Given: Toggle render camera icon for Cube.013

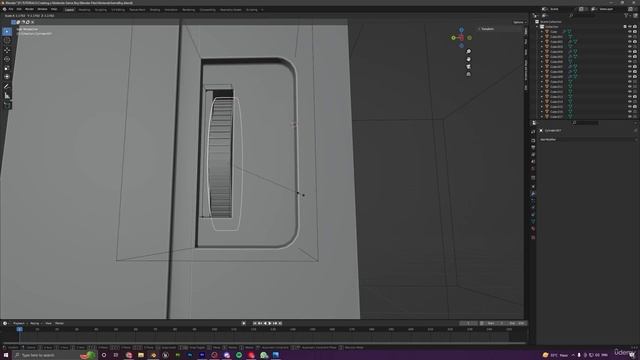Looking at the screenshot, I should coord(635,97).
